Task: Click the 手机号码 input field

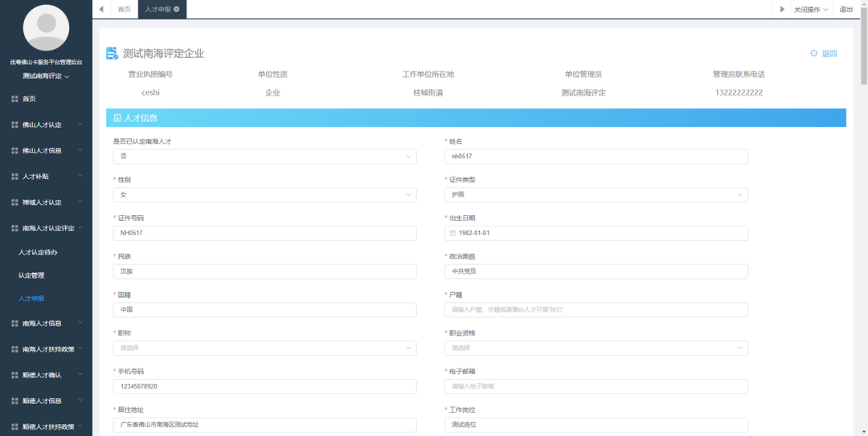Action: pos(264,386)
